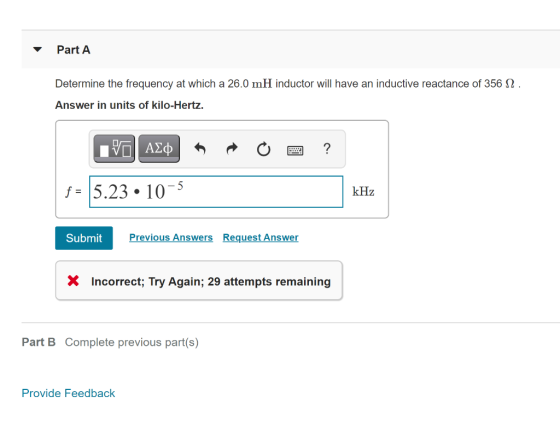Submit the frequency answer

84,238
